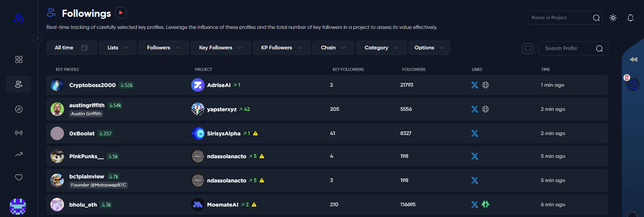Expand the Key Followers filter dropdown

coord(220,48)
